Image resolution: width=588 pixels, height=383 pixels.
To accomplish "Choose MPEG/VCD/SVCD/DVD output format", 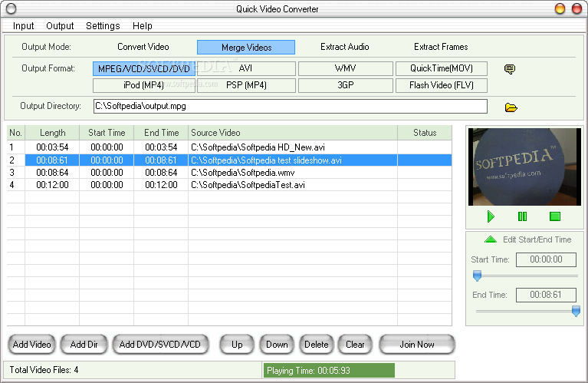I will coord(143,69).
